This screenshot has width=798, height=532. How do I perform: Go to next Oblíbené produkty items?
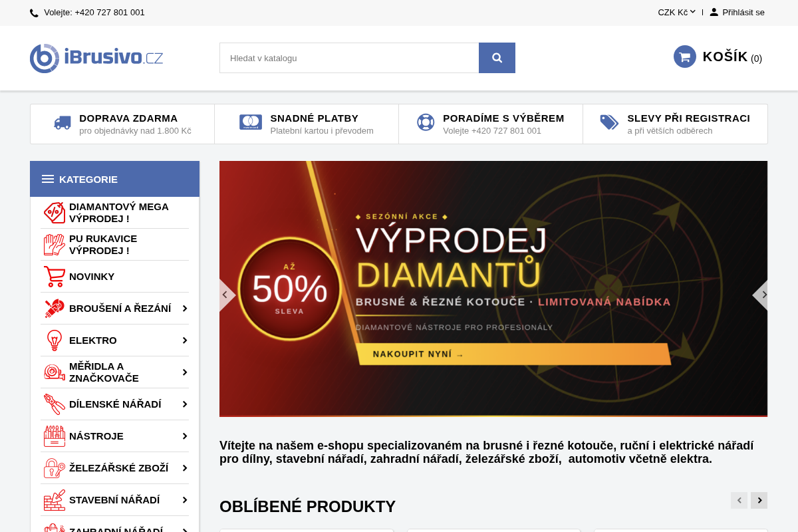pos(759,500)
